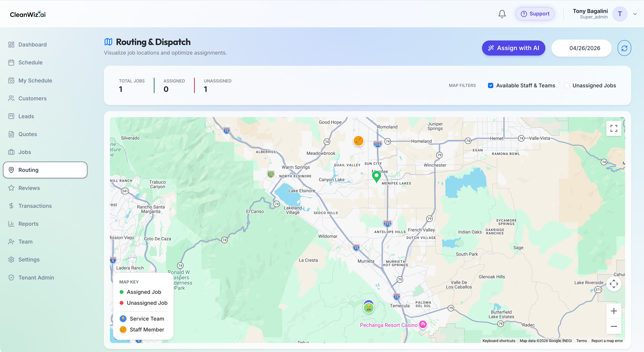Click the Reports bar chart icon

11,224
